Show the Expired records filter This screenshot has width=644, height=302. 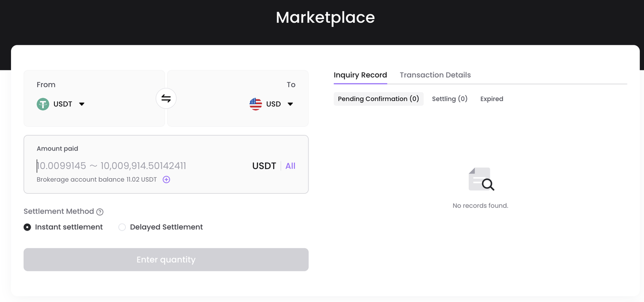[492, 99]
